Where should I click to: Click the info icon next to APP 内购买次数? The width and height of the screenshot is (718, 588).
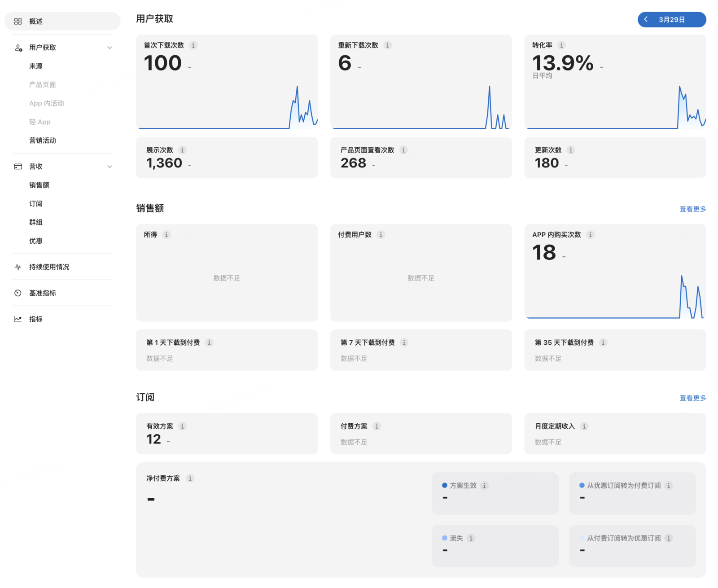(x=591, y=234)
